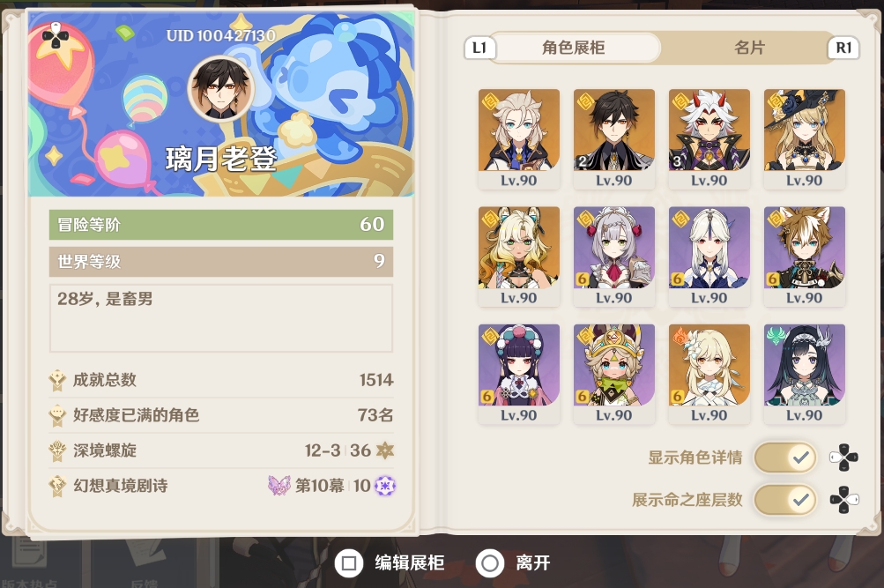Image resolution: width=884 pixels, height=588 pixels.
Task: Click the 离开 text button
Action: 532,562
